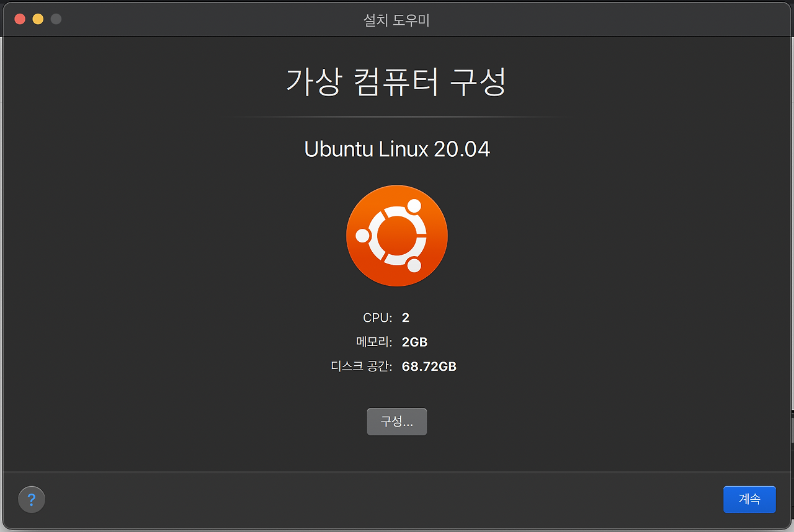The image size is (794, 532).
Task: Click the 메모리 value 2GB
Action: click(x=415, y=342)
